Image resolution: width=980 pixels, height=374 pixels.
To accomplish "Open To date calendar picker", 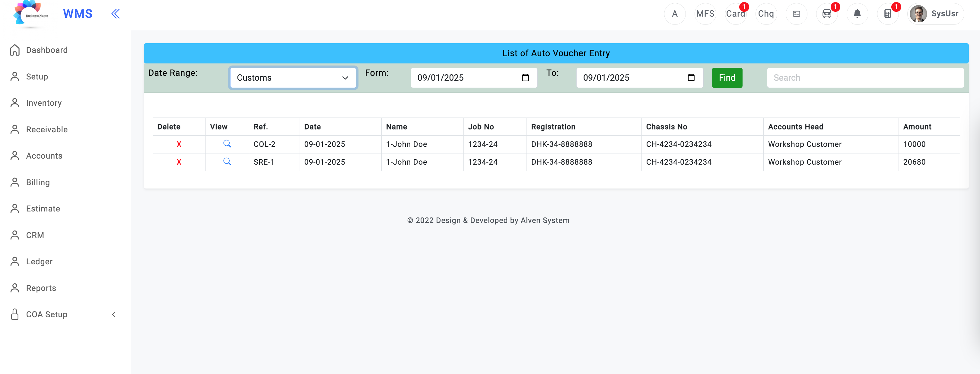I will click(x=691, y=78).
